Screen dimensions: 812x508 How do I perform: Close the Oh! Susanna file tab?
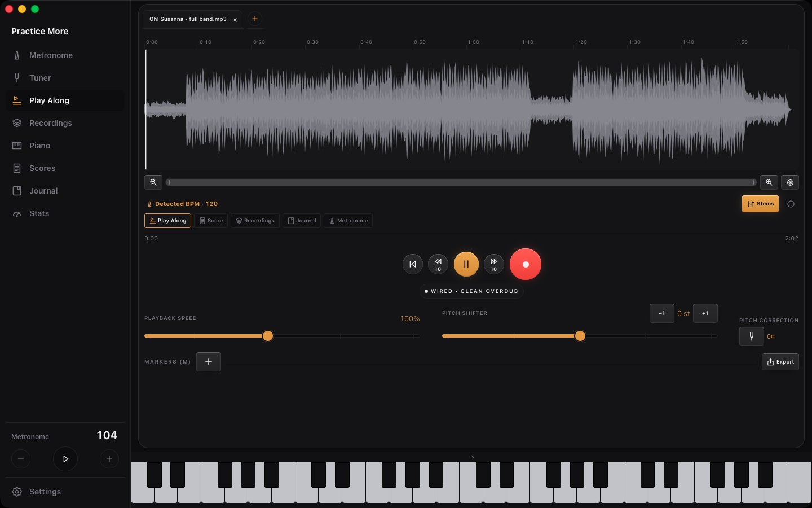coord(235,20)
